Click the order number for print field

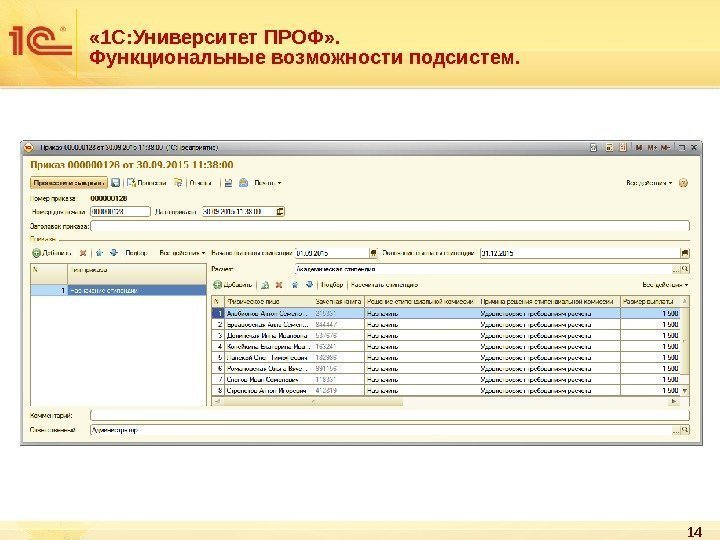[120, 212]
